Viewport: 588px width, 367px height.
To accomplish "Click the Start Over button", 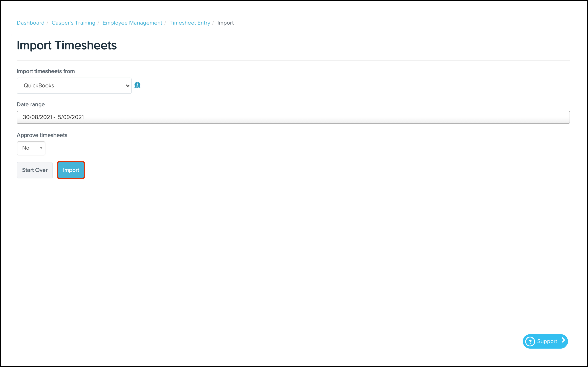I will [35, 170].
